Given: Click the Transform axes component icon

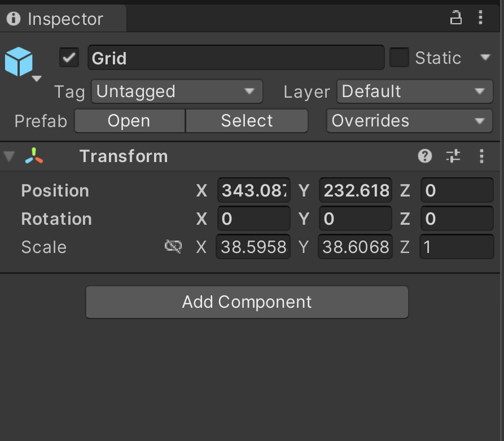Looking at the screenshot, I should click(34, 156).
